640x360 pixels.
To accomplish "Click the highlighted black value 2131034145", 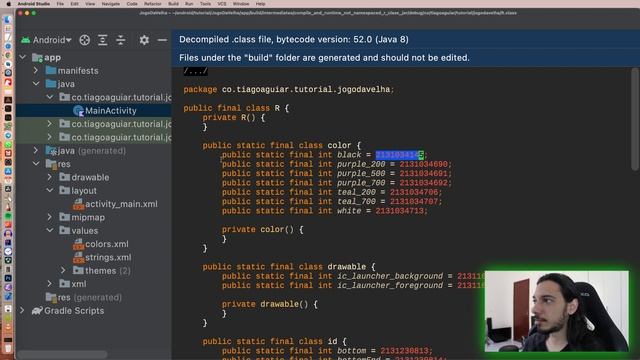I will [400, 155].
